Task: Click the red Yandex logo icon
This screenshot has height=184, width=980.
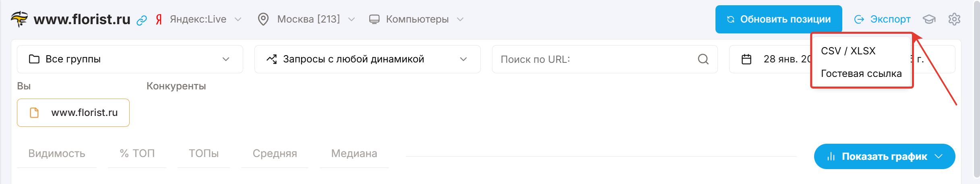Action: click(x=159, y=19)
